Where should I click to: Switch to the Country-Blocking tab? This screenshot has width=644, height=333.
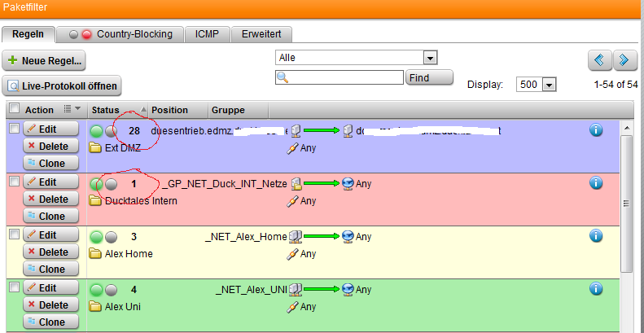pyautogui.click(x=121, y=34)
